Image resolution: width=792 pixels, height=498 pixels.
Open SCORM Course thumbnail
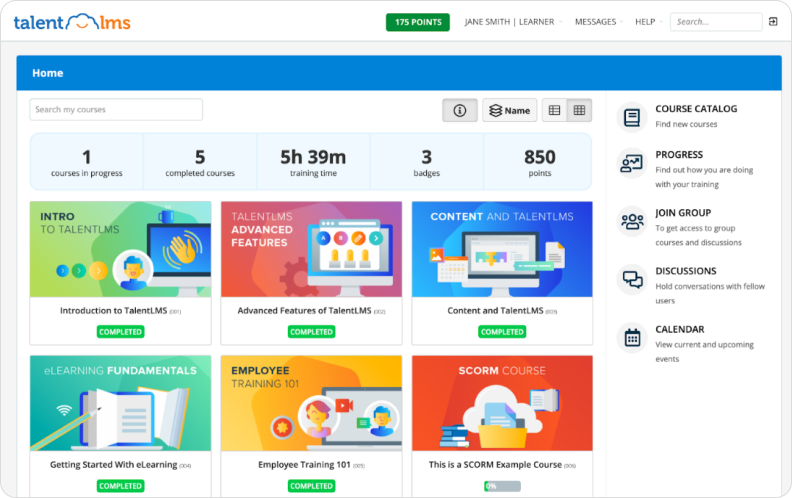coord(502,403)
